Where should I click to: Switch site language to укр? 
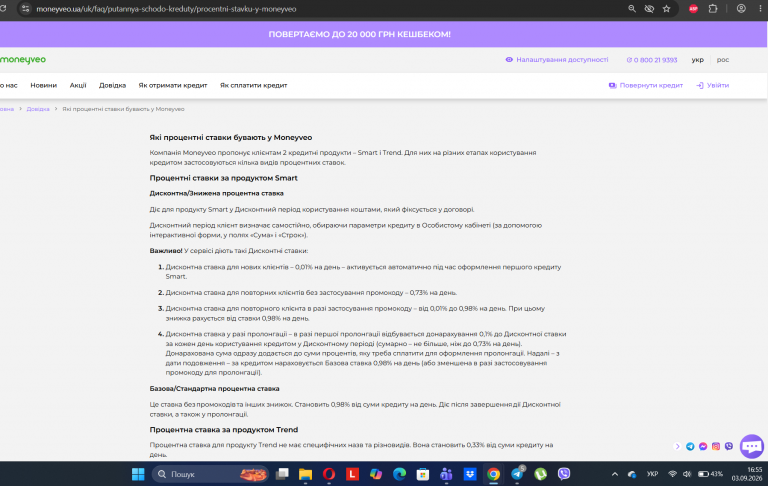pyautogui.click(x=697, y=60)
